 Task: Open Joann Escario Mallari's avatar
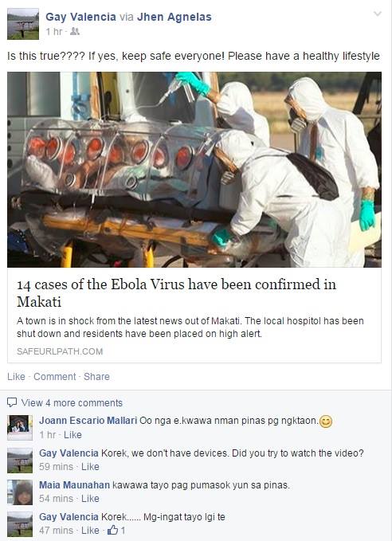click(x=20, y=428)
